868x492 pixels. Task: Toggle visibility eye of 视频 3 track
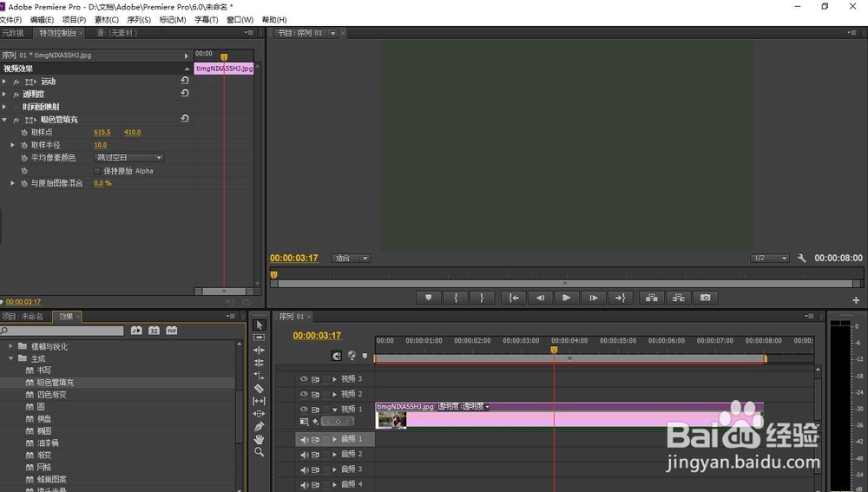pyautogui.click(x=303, y=379)
